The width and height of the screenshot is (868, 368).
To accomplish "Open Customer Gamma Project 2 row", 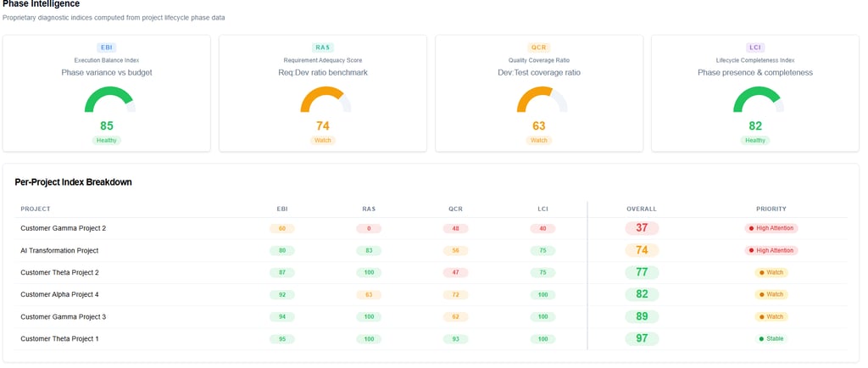I will [x=431, y=229].
